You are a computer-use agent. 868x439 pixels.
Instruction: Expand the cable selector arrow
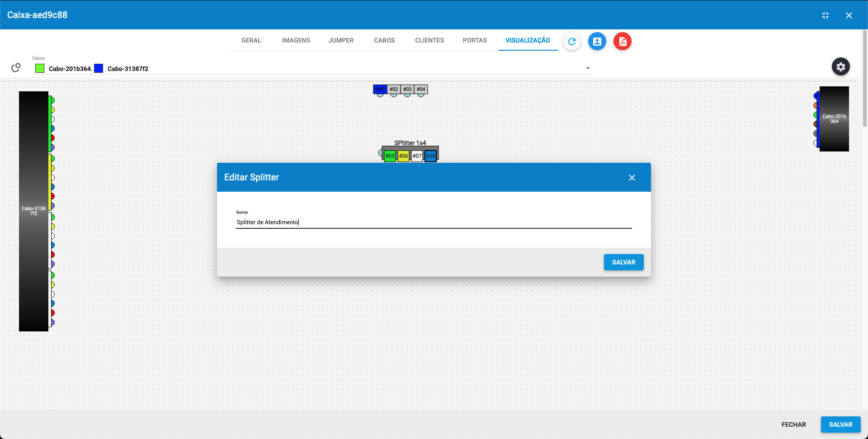point(588,68)
